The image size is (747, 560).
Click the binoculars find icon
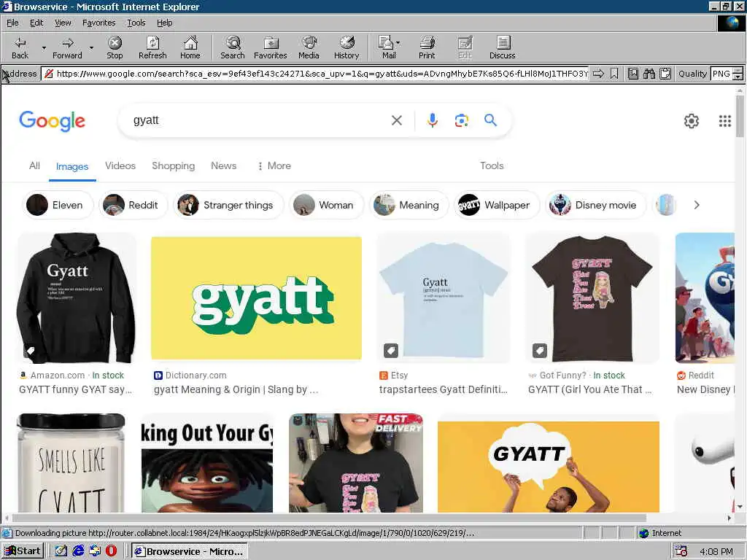coord(649,74)
